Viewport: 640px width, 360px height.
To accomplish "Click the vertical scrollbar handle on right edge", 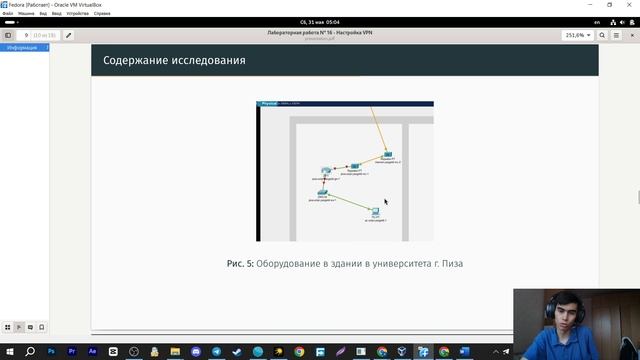I will (639, 197).
